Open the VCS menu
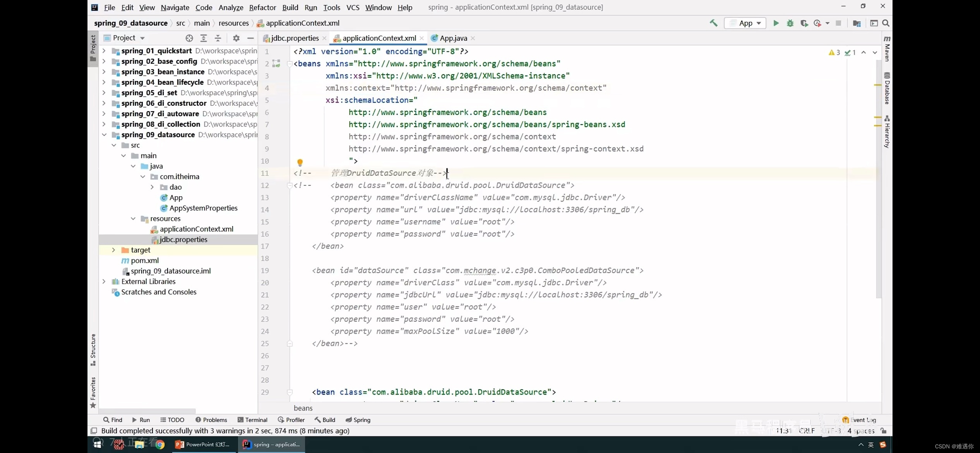This screenshot has height=453, width=980. 353,7
